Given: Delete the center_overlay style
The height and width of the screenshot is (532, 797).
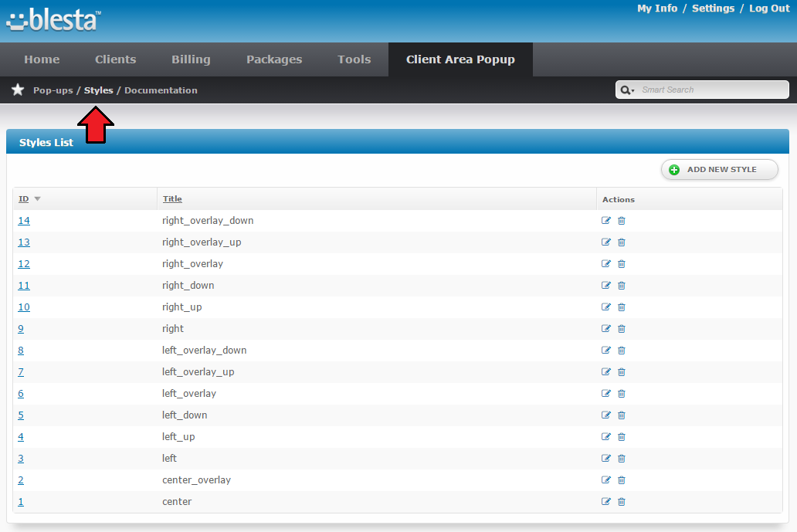Looking at the screenshot, I should [x=622, y=479].
